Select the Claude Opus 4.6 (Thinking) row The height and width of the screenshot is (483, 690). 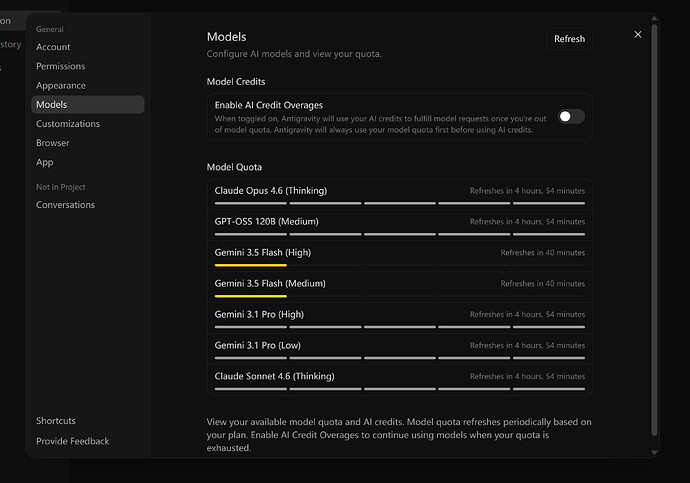pos(400,195)
